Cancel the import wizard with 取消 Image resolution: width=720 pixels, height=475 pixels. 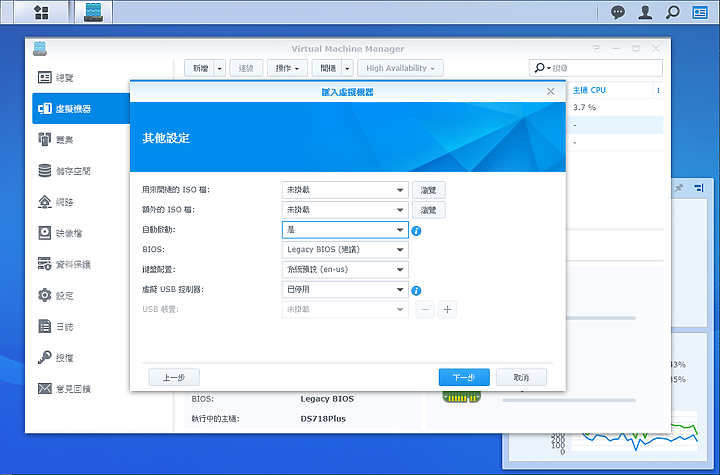pyautogui.click(x=521, y=377)
